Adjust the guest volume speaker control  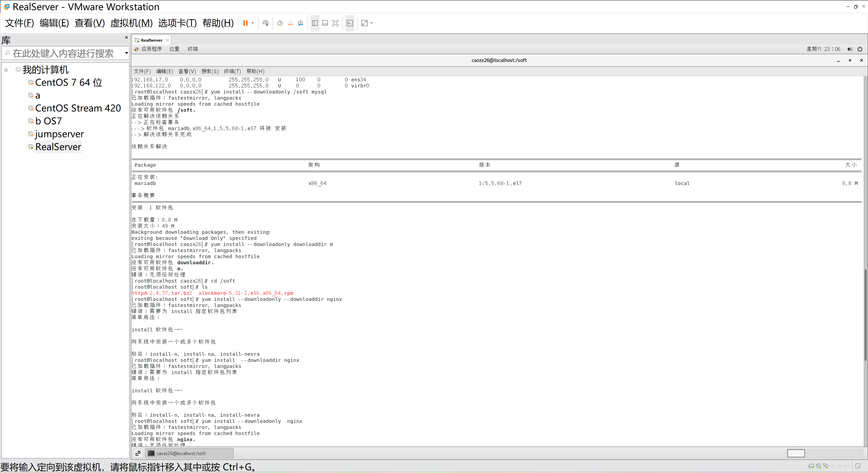coord(849,49)
